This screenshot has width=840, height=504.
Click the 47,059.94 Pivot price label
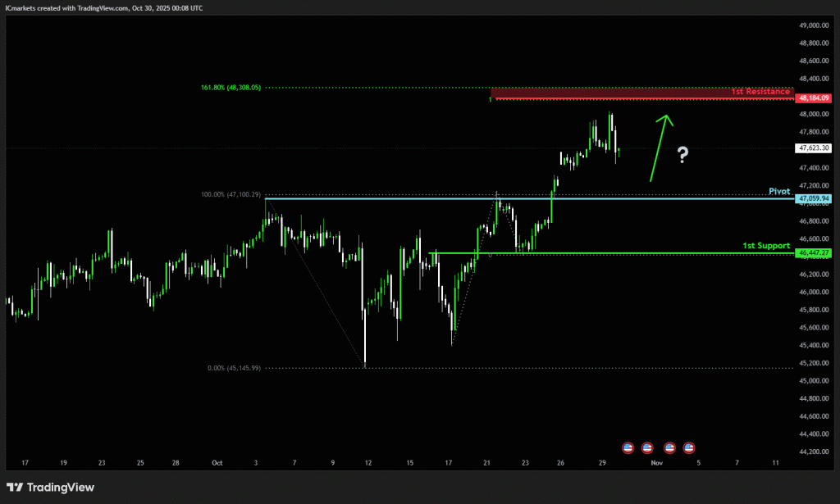click(x=813, y=198)
